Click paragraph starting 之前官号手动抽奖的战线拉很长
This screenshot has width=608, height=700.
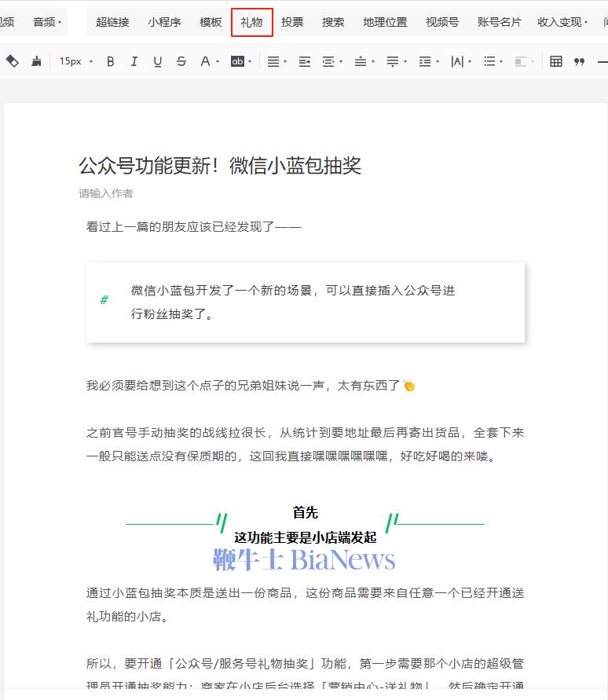[305, 445]
